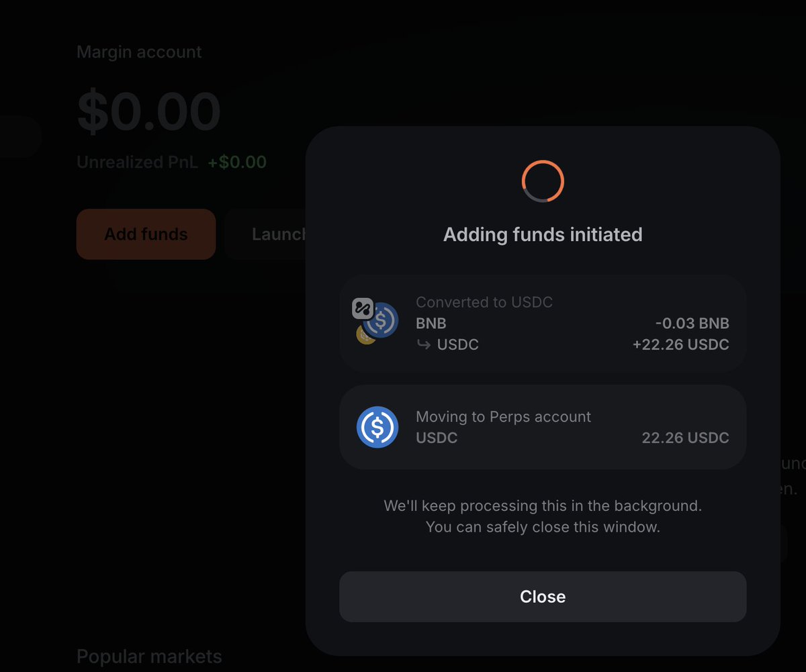
Task: Click the 22.26 USDC transfer amount
Action: tap(685, 438)
